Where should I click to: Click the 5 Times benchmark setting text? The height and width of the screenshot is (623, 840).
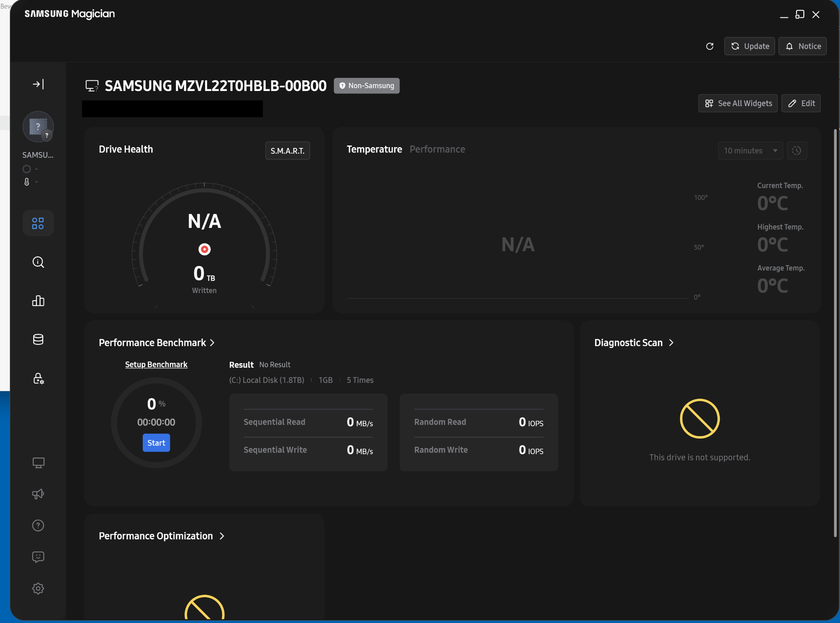click(360, 380)
